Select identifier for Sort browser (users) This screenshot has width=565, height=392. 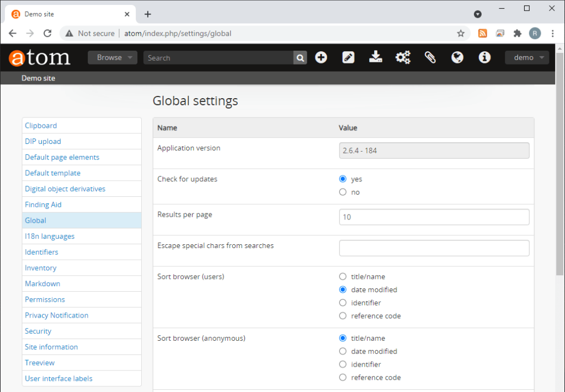pos(343,303)
